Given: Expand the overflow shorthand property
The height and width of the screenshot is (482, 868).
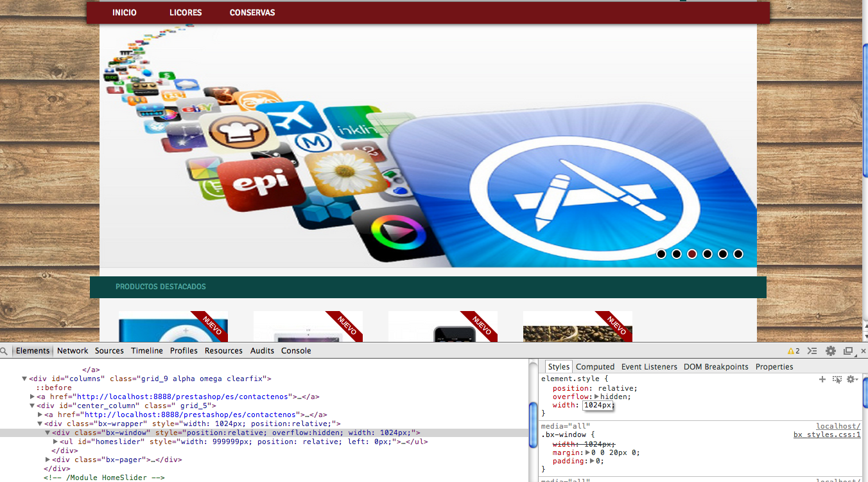Looking at the screenshot, I should click(597, 397).
